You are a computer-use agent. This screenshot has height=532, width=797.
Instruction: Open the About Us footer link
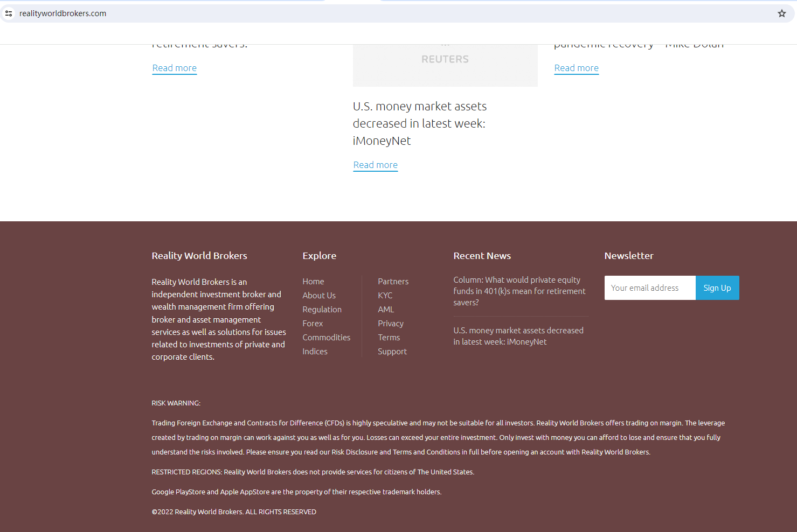319,296
